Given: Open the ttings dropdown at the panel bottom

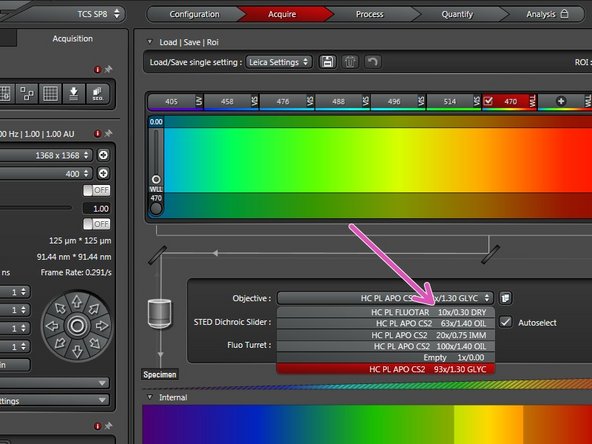Looking at the screenshot, I should point(54,400).
